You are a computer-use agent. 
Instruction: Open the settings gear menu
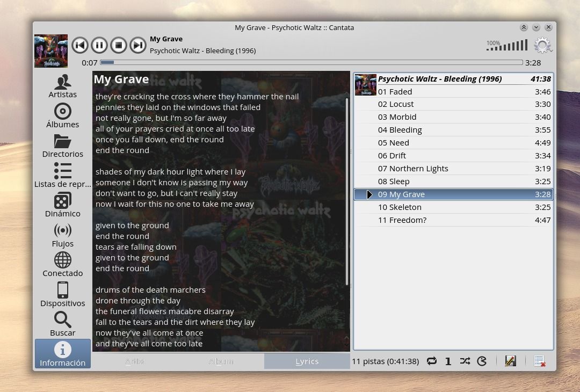click(542, 46)
